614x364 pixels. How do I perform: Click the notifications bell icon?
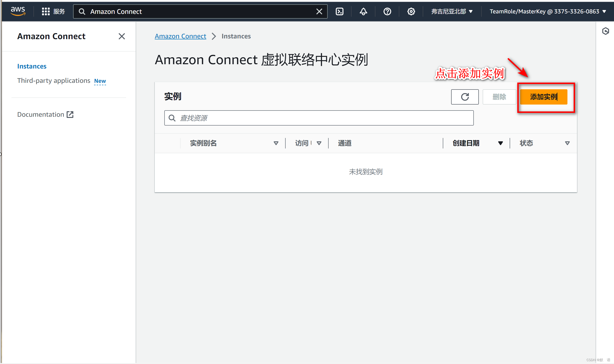pyautogui.click(x=363, y=11)
